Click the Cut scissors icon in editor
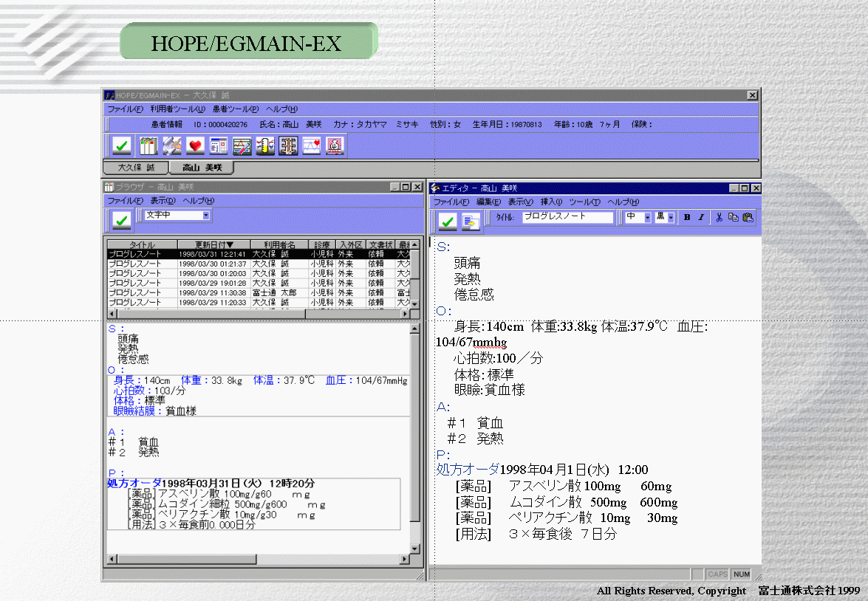Viewport: 868px width, 601px height. point(719,217)
